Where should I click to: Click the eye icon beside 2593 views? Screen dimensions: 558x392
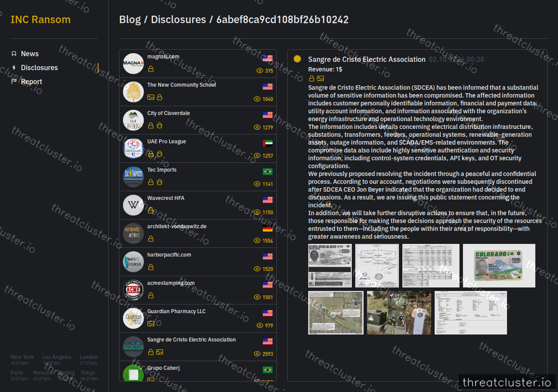tap(257, 354)
